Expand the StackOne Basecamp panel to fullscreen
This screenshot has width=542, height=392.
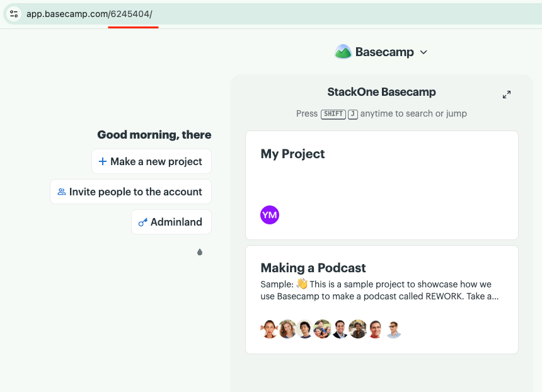(507, 95)
